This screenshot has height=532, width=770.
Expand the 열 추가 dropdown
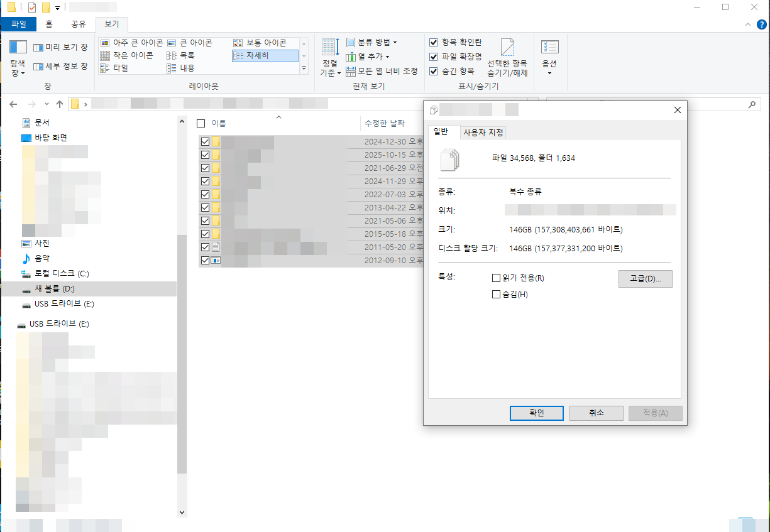pyautogui.click(x=368, y=57)
